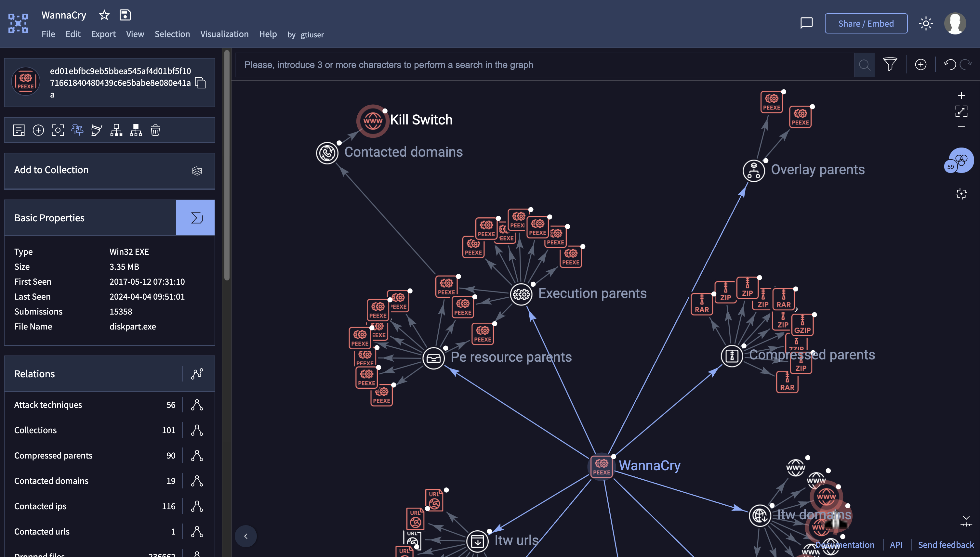
Task: Click the blue sigma button beside Basic Properties
Action: tap(195, 218)
